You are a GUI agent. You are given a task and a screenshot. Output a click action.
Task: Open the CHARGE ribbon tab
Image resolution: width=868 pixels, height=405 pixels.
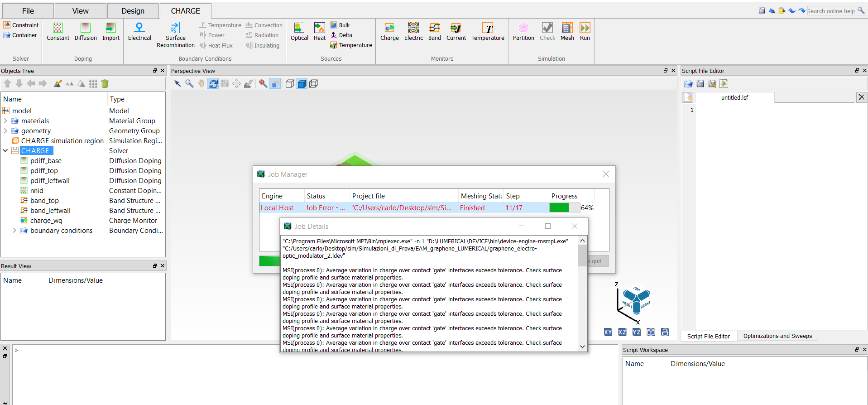[185, 11]
